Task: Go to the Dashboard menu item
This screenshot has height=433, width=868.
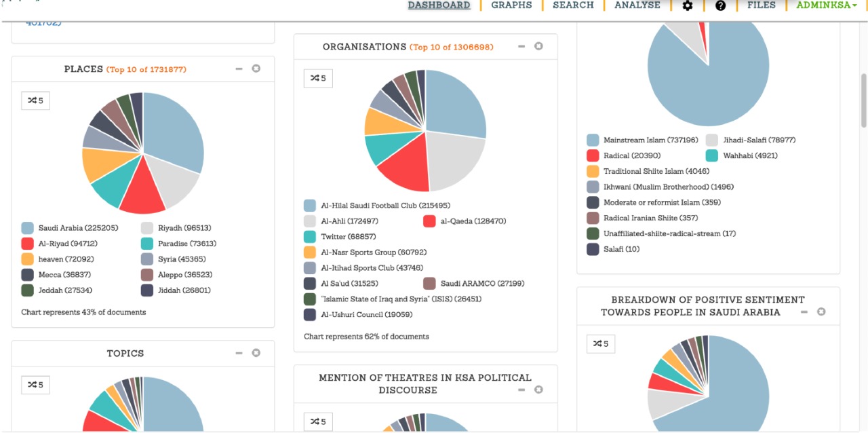Action: [x=439, y=5]
